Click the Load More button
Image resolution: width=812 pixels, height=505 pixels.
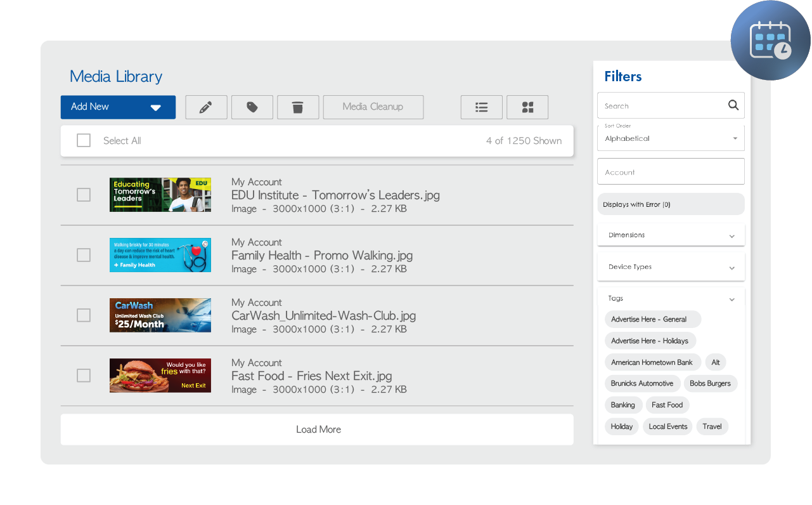(318, 430)
